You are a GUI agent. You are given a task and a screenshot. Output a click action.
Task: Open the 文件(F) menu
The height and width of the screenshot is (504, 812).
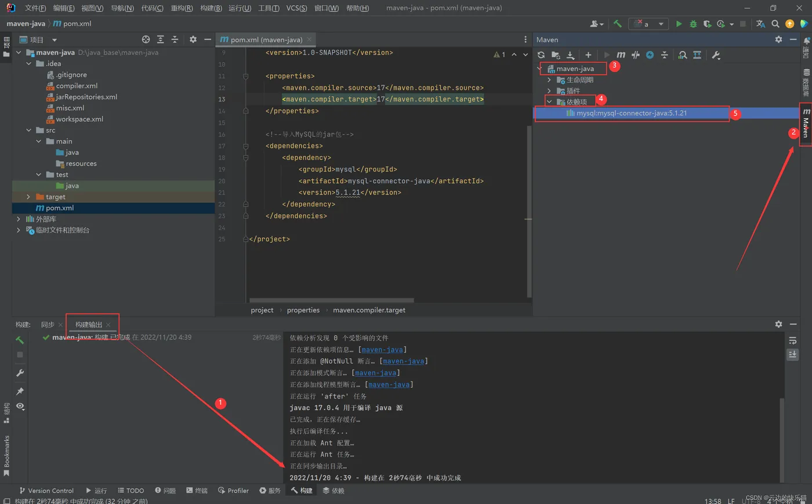(x=35, y=8)
